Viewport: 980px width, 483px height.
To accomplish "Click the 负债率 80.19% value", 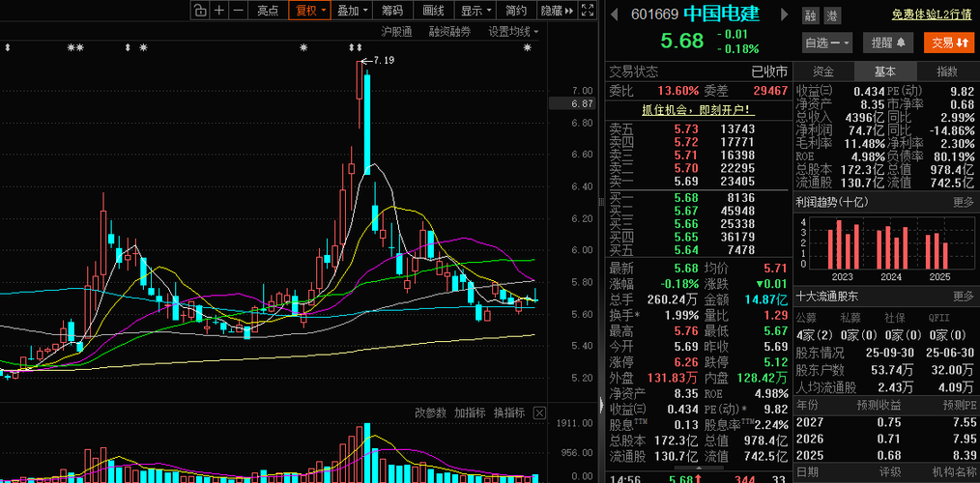I will [953, 156].
